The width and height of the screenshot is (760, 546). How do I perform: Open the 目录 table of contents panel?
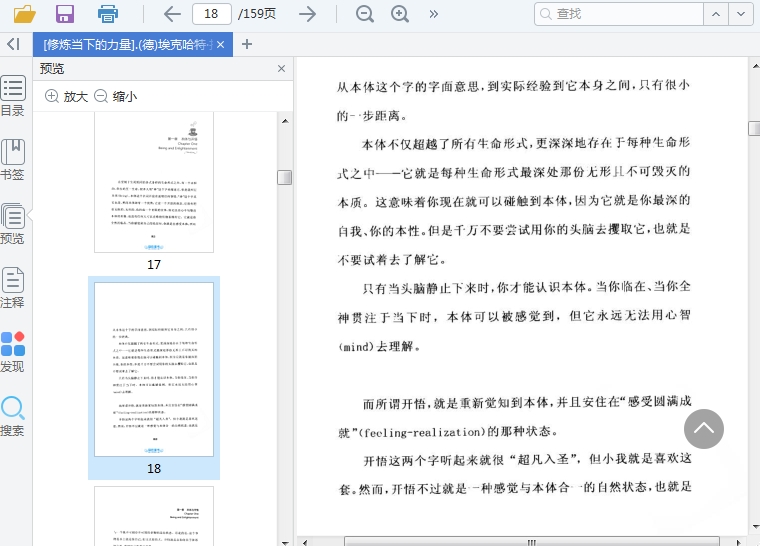point(13,96)
